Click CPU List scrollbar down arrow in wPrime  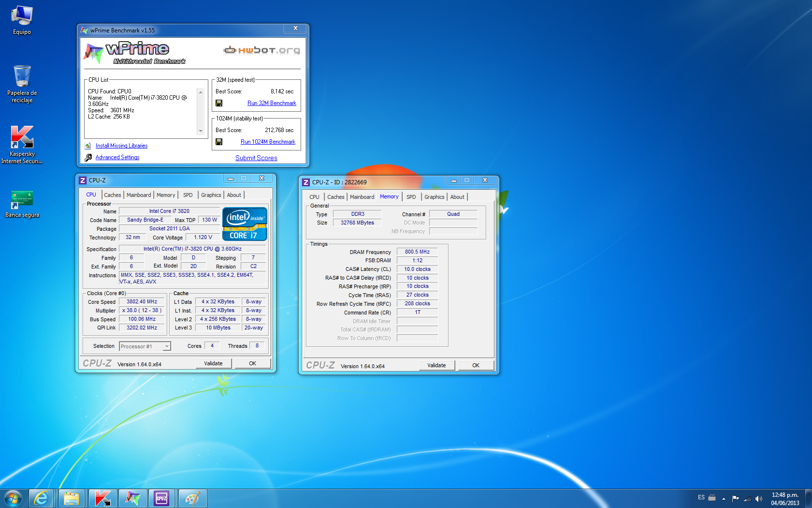(x=201, y=131)
